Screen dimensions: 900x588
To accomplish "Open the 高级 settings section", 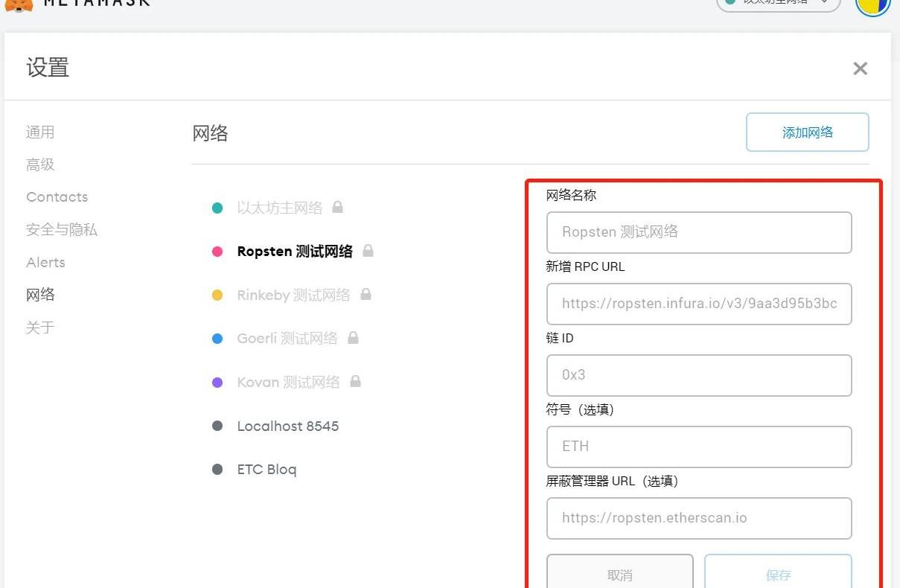I will 40,164.
